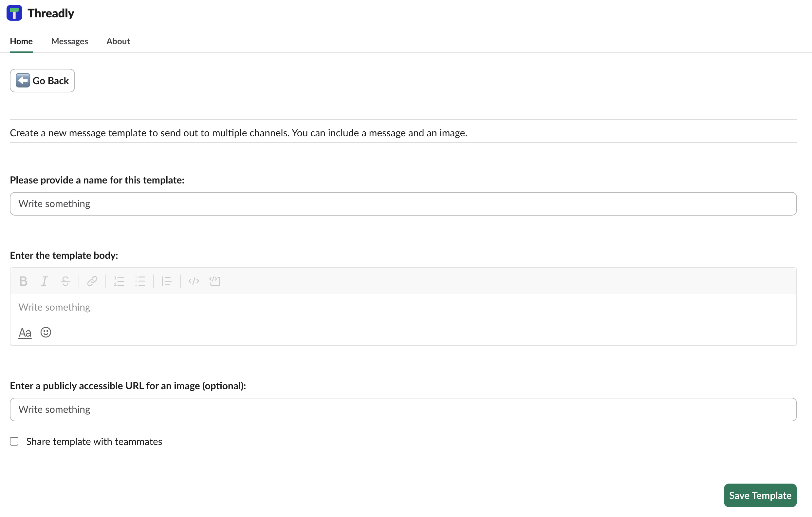Format selection as inline code
Image resolution: width=812 pixels, height=517 pixels.
[x=194, y=281]
